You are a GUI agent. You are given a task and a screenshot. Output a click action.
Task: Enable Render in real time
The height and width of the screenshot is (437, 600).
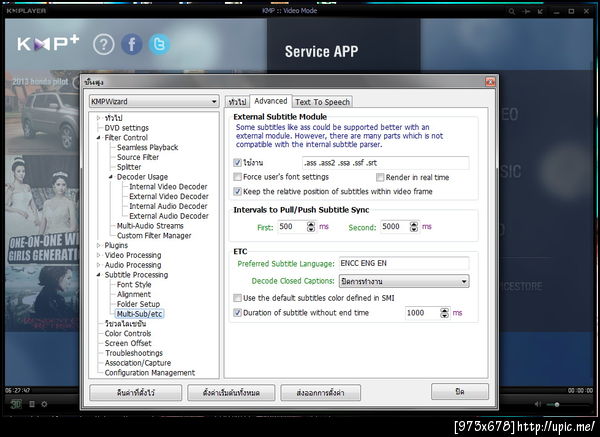pos(380,177)
